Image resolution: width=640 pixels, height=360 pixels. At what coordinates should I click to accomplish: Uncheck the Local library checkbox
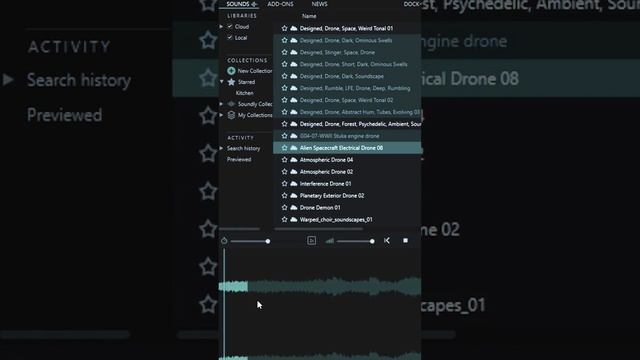point(230,38)
